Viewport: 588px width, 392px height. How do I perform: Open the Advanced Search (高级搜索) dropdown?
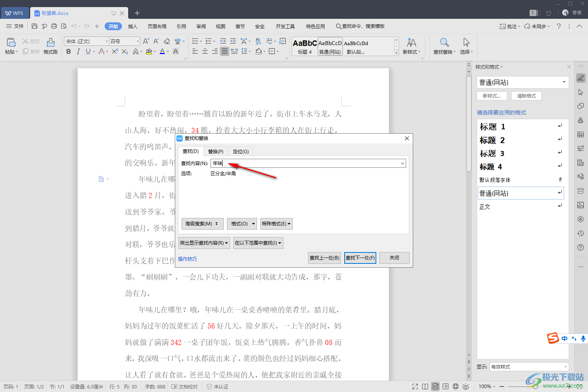point(202,224)
